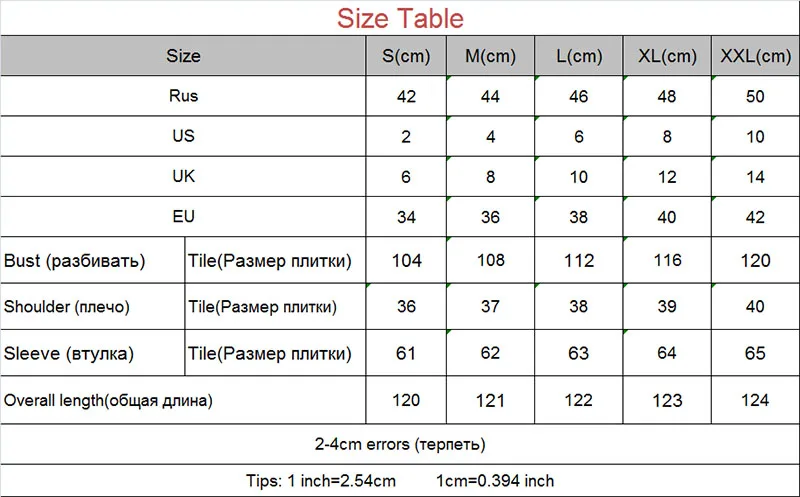Select the Sleeve (втулка) cell
Screen dimensions: 800x497
[92, 353]
